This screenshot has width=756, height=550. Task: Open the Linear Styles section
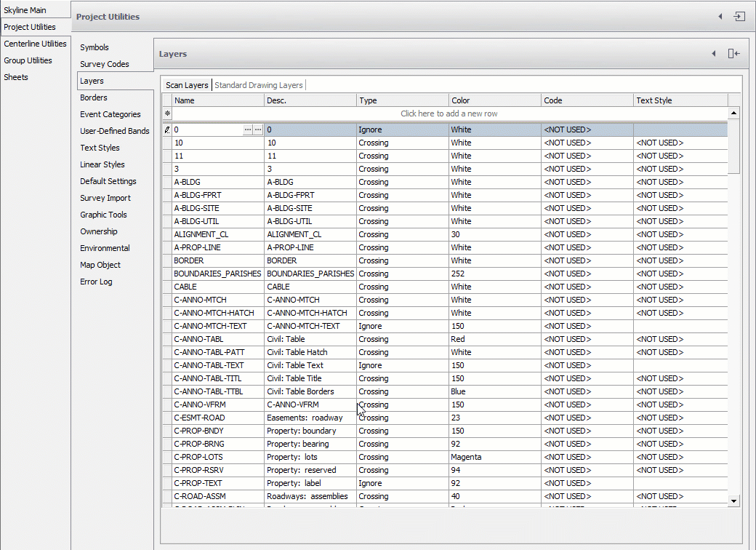tap(102, 164)
